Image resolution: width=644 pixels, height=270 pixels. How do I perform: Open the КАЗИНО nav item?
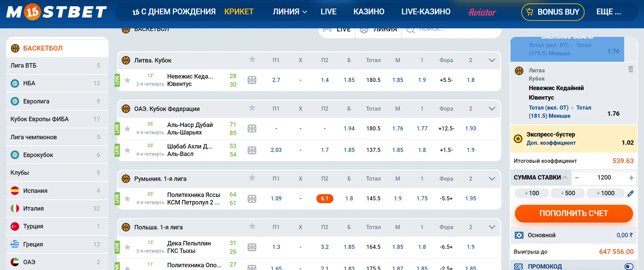pyautogui.click(x=369, y=12)
